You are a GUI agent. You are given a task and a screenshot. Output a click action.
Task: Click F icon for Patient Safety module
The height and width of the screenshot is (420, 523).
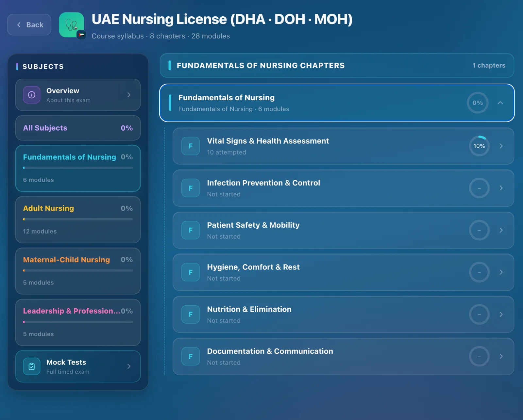pyautogui.click(x=191, y=230)
